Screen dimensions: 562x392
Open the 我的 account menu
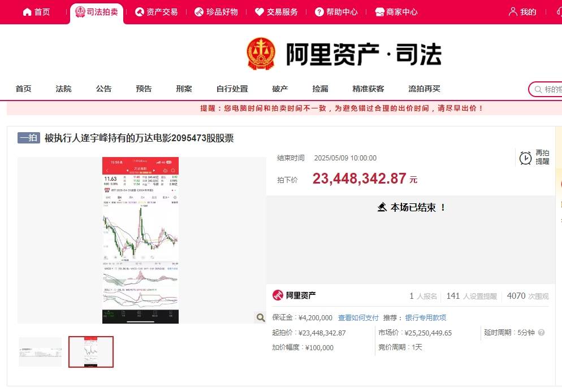(x=522, y=12)
